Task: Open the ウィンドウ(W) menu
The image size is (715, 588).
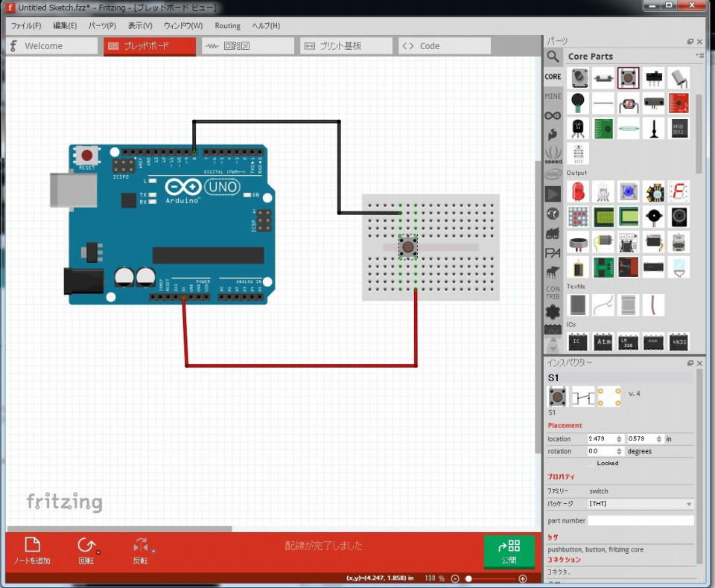Action: (x=183, y=25)
